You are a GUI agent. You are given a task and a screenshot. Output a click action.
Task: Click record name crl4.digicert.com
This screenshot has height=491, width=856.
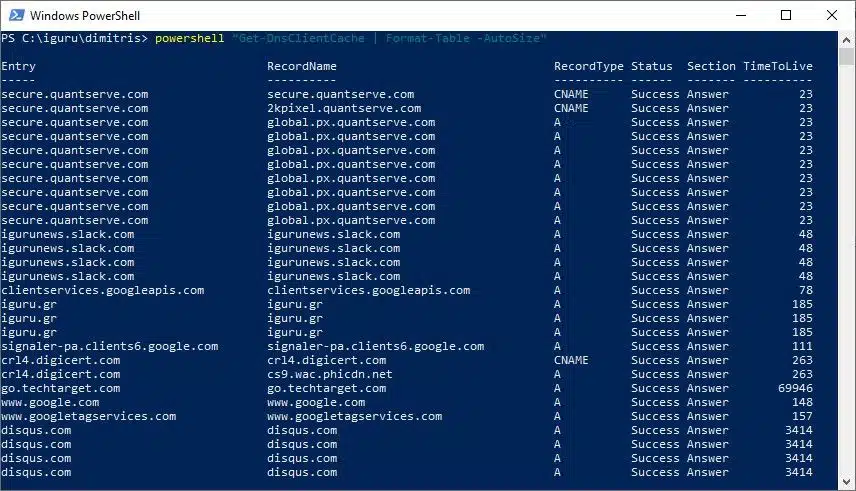coord(326,360)
